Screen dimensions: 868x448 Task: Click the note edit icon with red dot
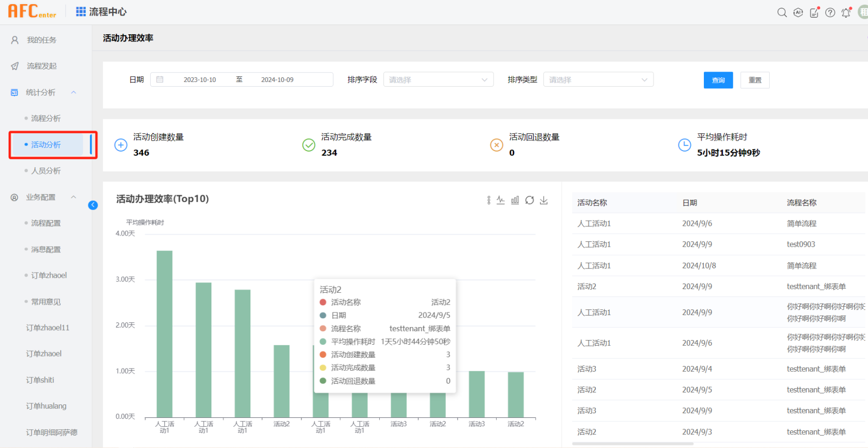coord(814,12)
